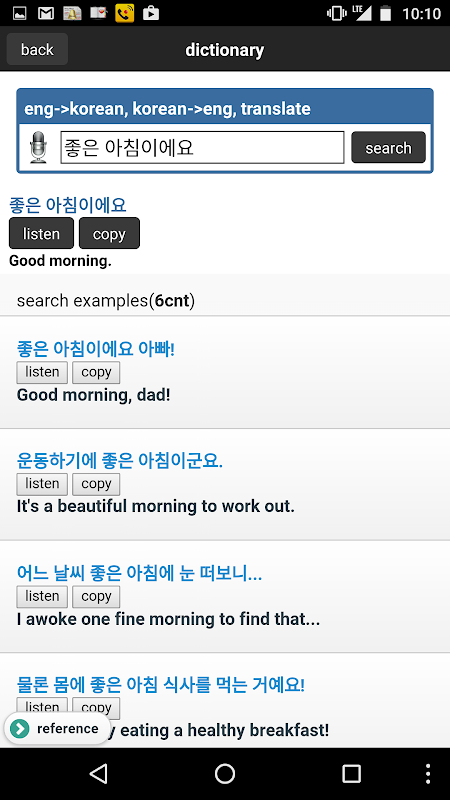The width and height of the screenshot is (450, 800).
Task: Copy the 'I awoke one fine morning' example
Action: 96,596
